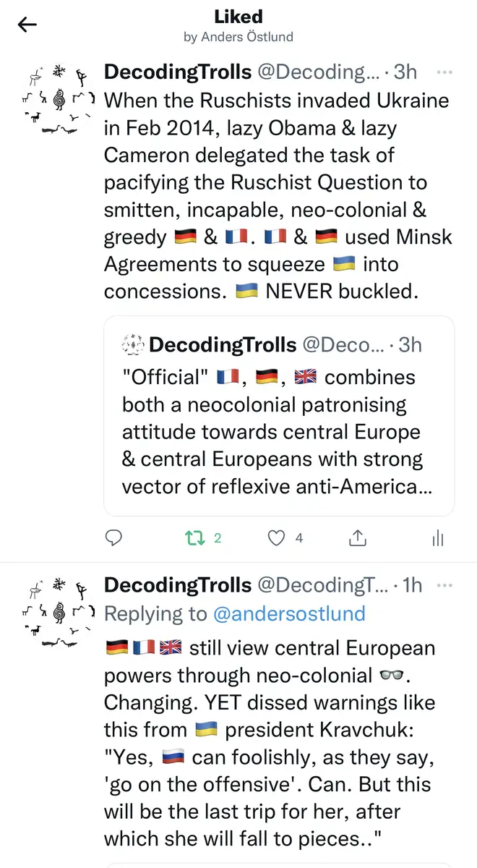Go back using the arrow icon
The image size is (477, 868).
click(x=27, y=25)
